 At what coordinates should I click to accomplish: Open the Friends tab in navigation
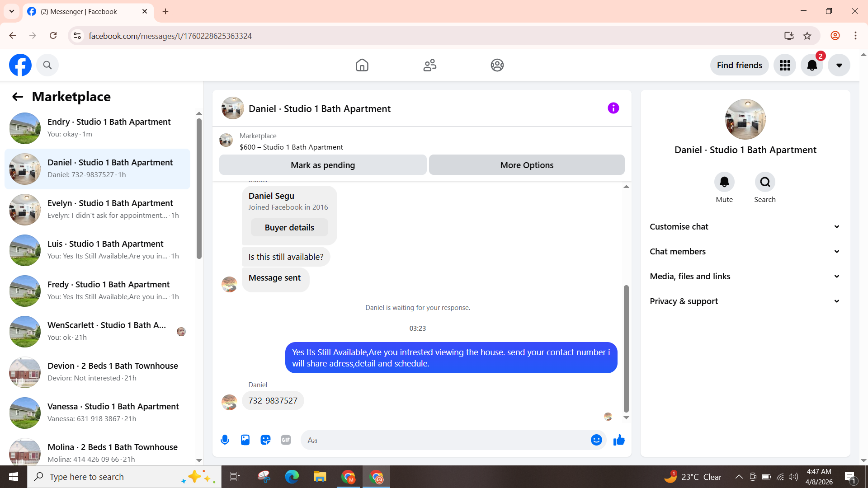coord(429,66)
